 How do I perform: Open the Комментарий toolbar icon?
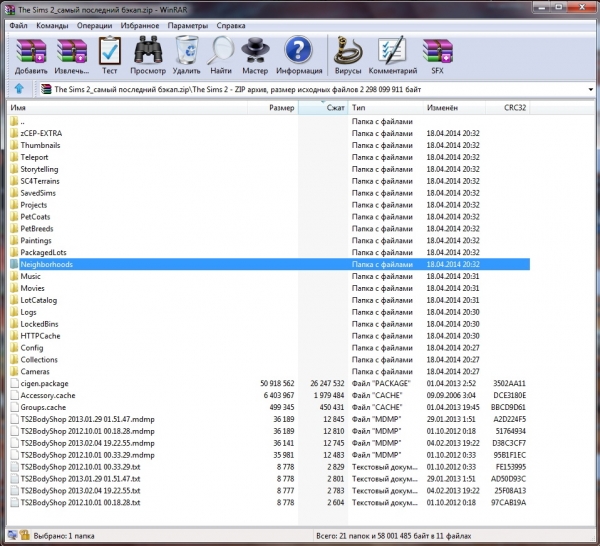pyautogui.click(x=391, y=50)
